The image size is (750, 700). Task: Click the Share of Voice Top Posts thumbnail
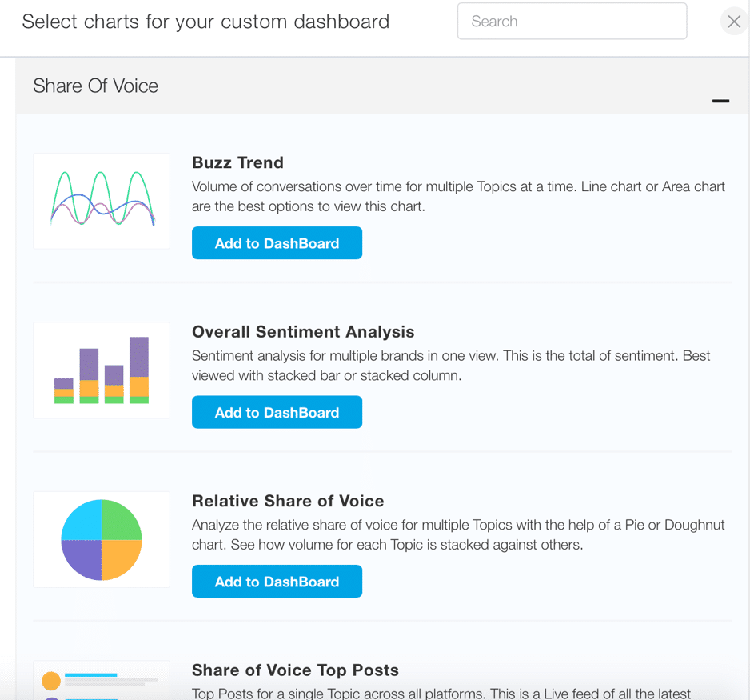point(102,680)
